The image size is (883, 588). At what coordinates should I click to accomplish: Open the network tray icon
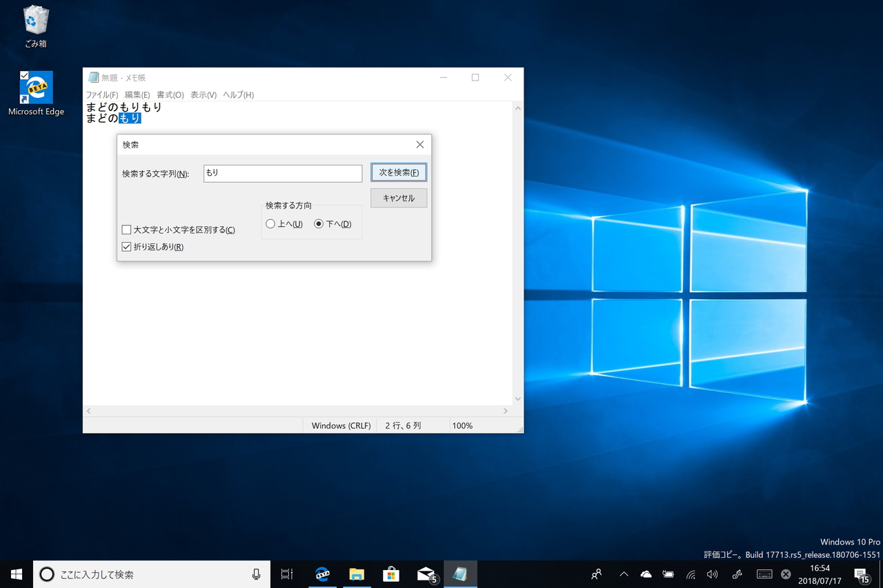[691, 574]
